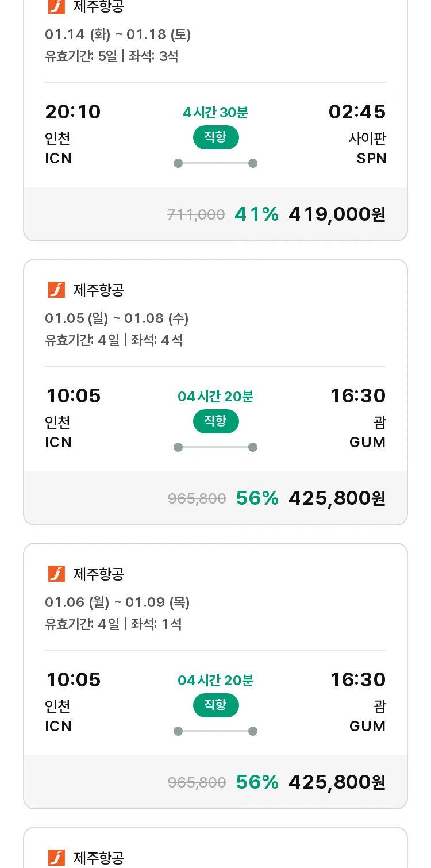Click Jeju Air logo on 01.05 Guam card

pos(56,290)
